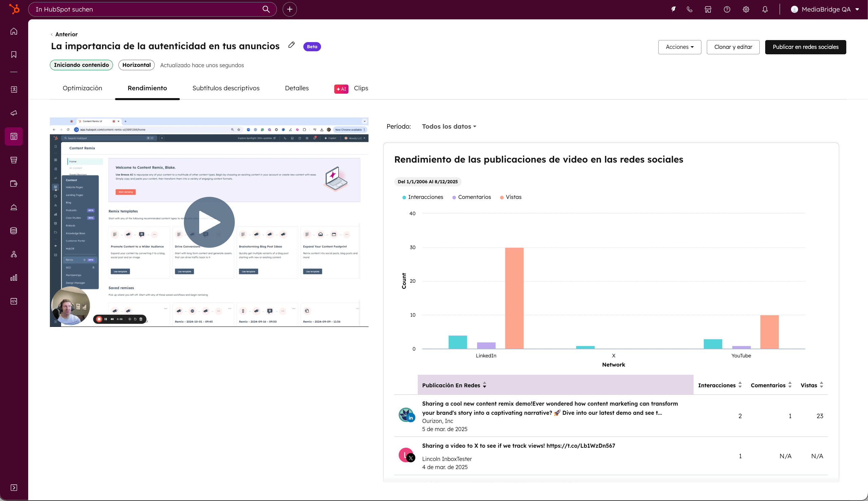Open the settings gear icon

point(746,9)
